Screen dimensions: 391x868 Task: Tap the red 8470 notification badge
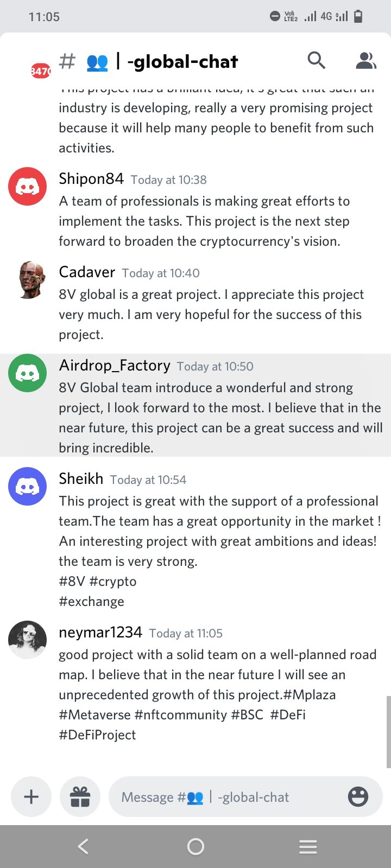tap(40, 71)
